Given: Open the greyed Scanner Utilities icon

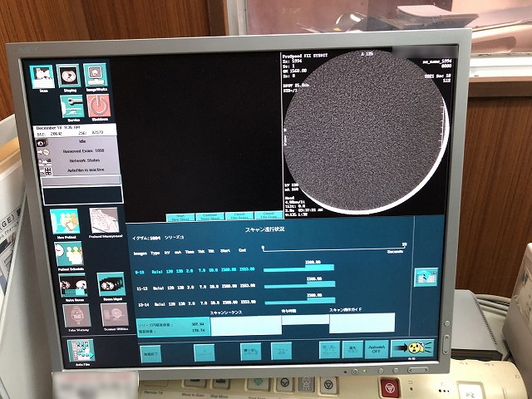Looking at the screenshot, I should pyautogui.click(x=115, y=315).
